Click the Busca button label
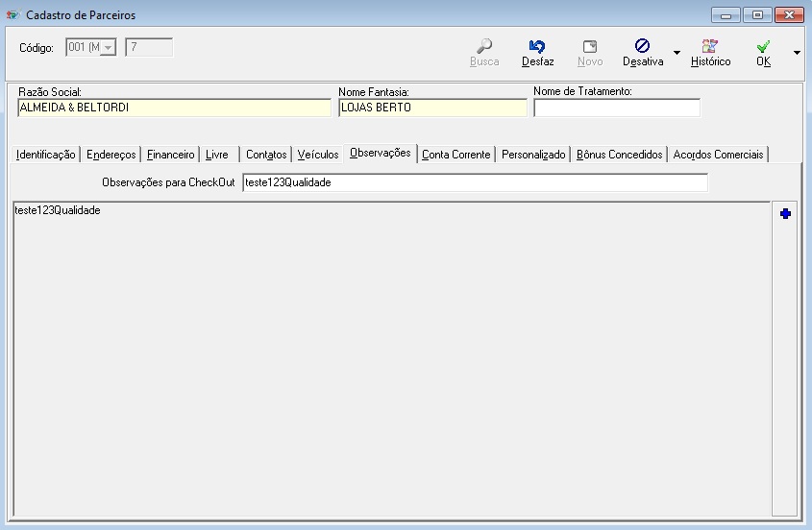Viewport: 812px width, 530px height. click(484, 61)
